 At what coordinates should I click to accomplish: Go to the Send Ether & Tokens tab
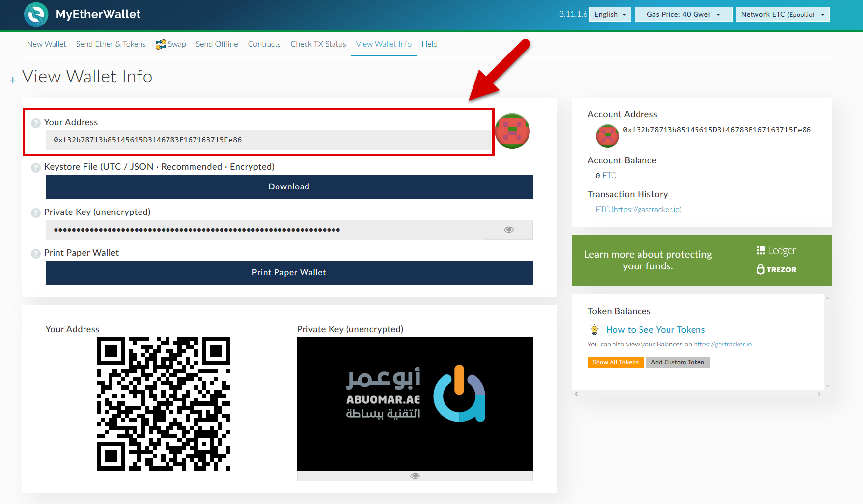(111, 44)
